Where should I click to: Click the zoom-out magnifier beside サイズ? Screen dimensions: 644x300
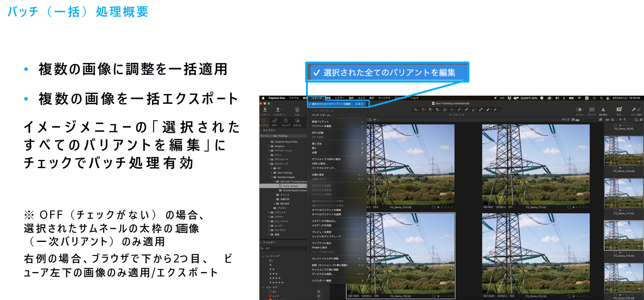573,119
